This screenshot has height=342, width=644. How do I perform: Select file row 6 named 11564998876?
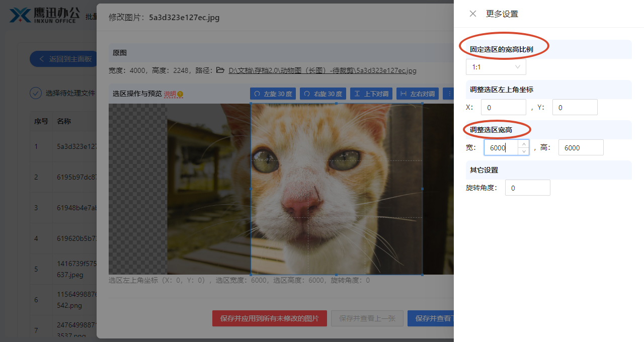[63, 300]
